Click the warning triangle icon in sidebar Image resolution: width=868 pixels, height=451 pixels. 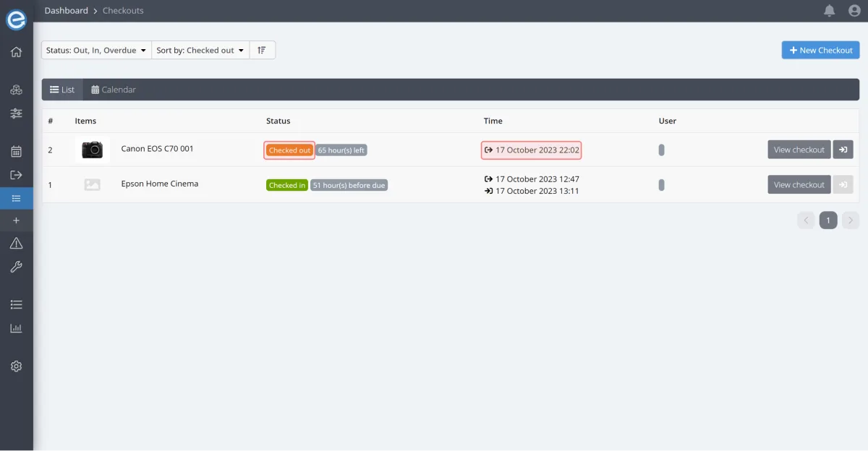pyautogui.click(x=16, y=244)
